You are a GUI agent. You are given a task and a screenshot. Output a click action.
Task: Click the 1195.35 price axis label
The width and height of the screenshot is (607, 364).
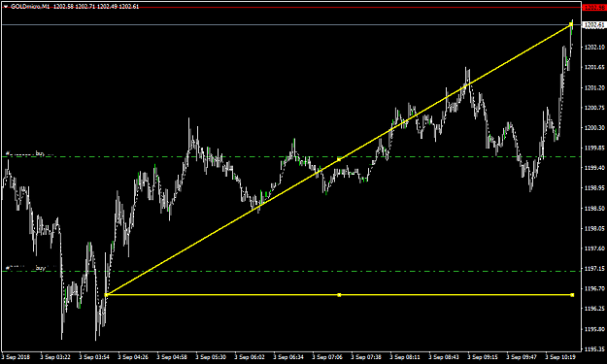(x=594, y=349)
